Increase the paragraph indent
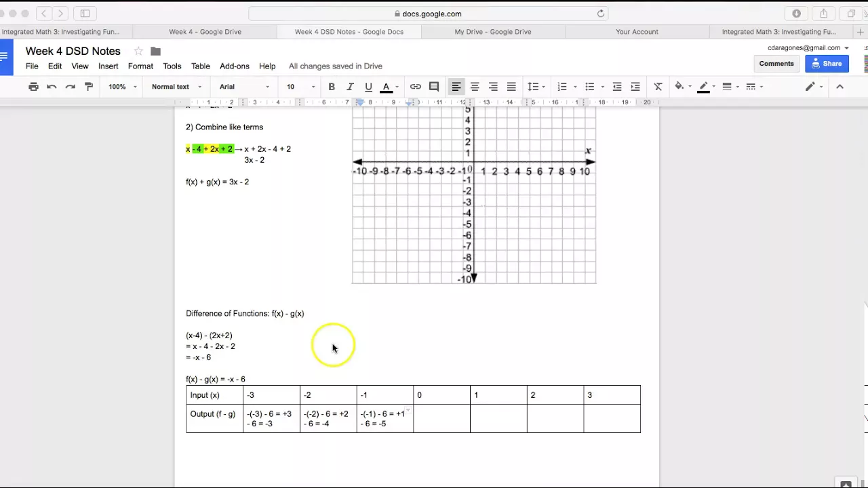Image resolution: width=868 pixels, height=488 pixels. 635,87
